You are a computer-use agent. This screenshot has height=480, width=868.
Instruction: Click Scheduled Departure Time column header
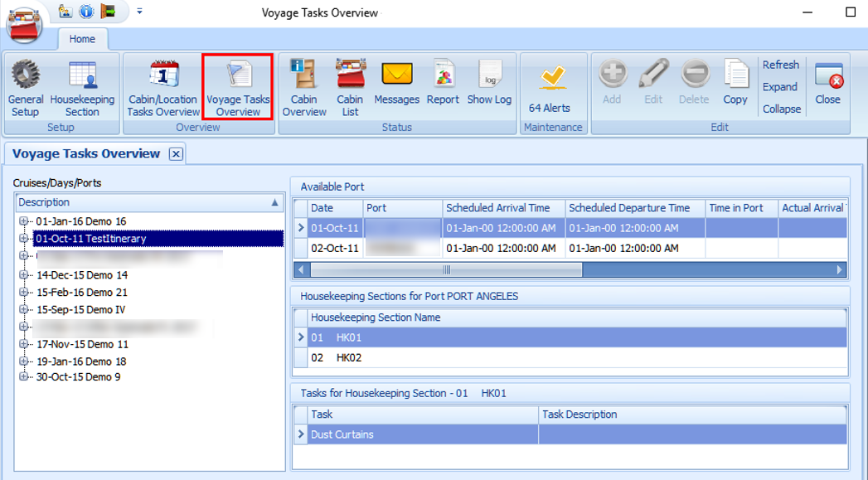tap(636, 208)
